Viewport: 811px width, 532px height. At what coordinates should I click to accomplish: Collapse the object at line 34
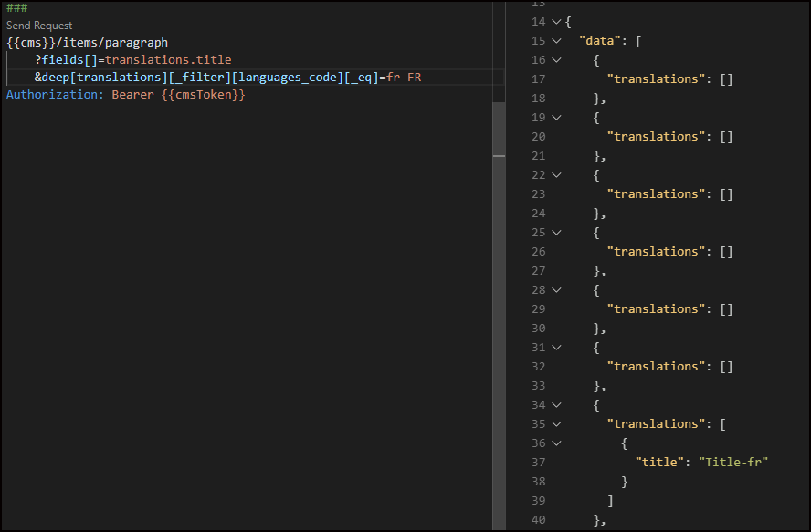556,405
